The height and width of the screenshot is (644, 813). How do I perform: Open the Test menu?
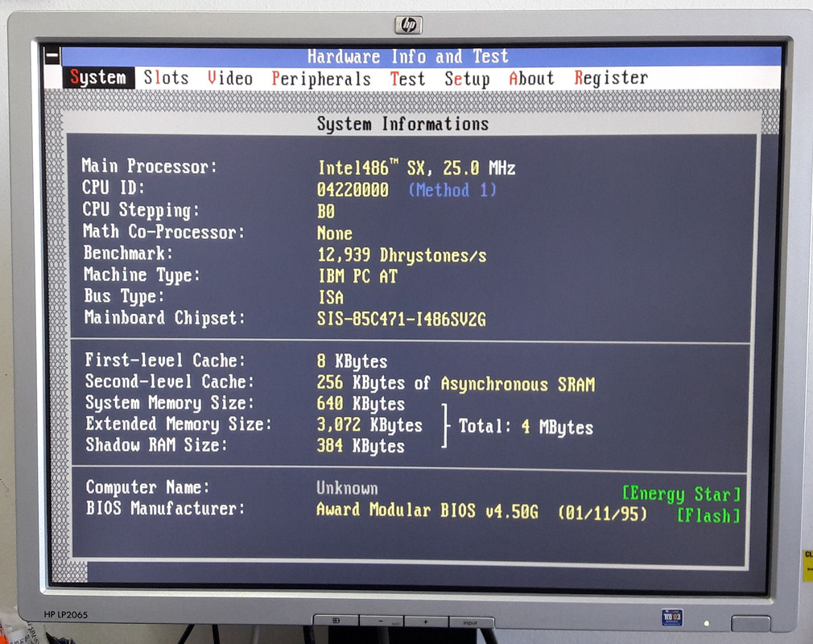[407, 79]
